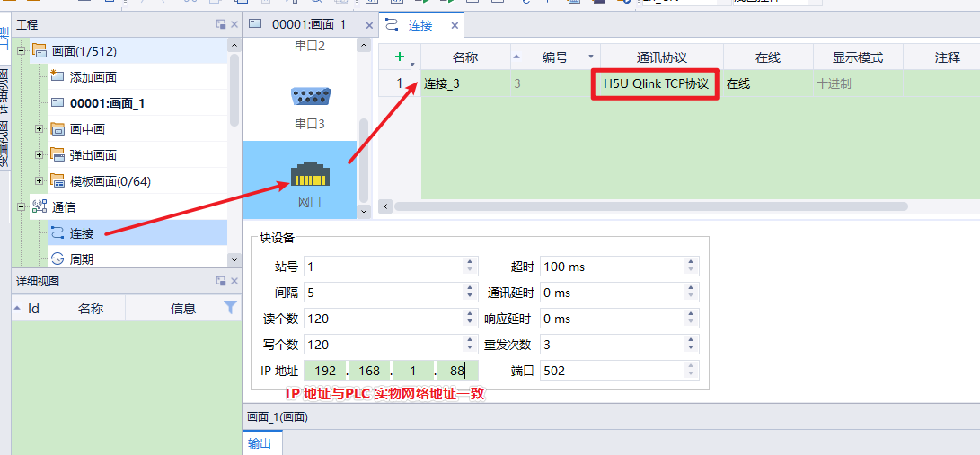Click the 名称 header in connection table
The image size is (980, 455).
(465, 57)
